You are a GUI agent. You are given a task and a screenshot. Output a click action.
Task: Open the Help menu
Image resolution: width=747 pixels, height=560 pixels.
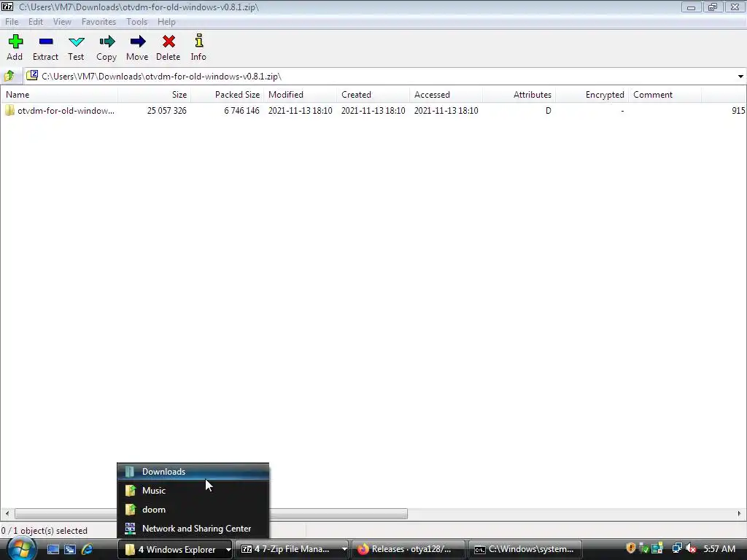166,22
